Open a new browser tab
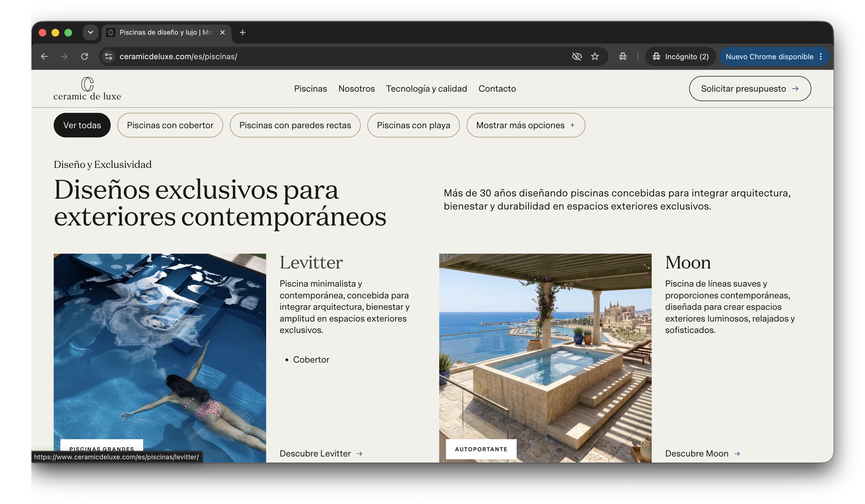Screen dimensions: 865x504 click(x=243, y=32)
